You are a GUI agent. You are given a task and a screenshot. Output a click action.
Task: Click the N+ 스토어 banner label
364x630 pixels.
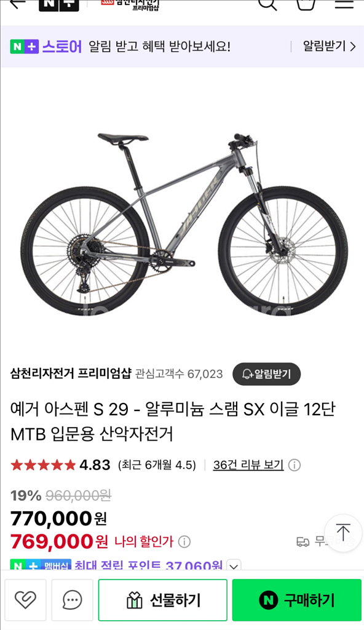46,47
